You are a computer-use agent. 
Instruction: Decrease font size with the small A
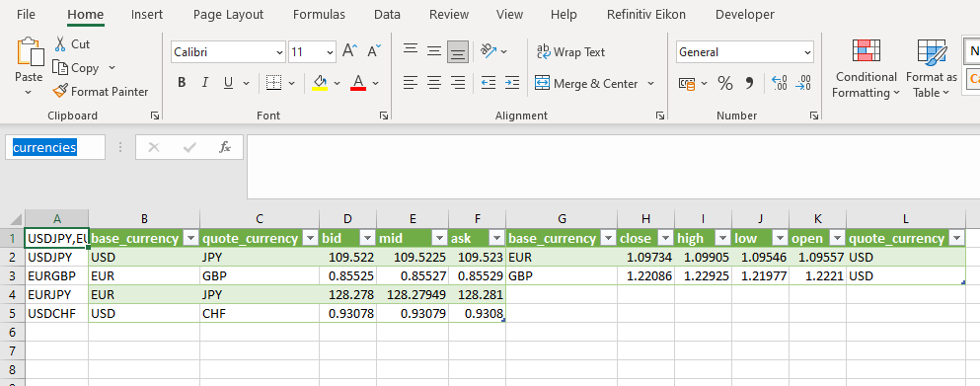374,51
